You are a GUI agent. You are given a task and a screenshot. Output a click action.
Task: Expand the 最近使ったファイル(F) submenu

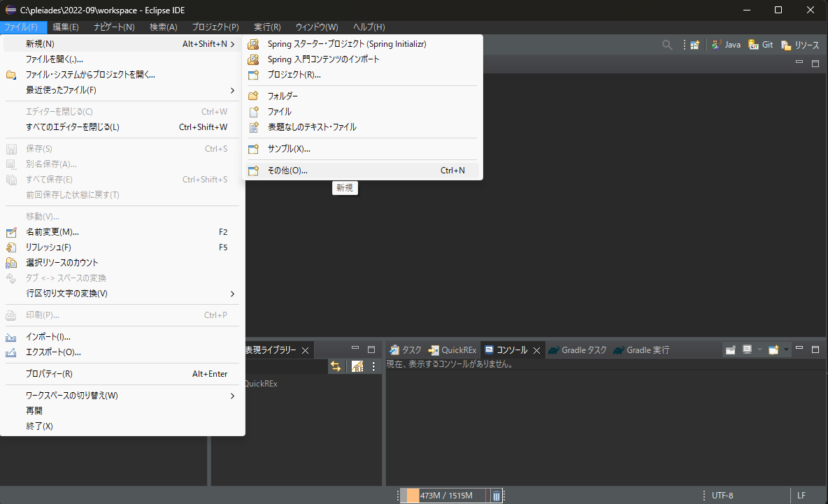(x=122, y=90)
